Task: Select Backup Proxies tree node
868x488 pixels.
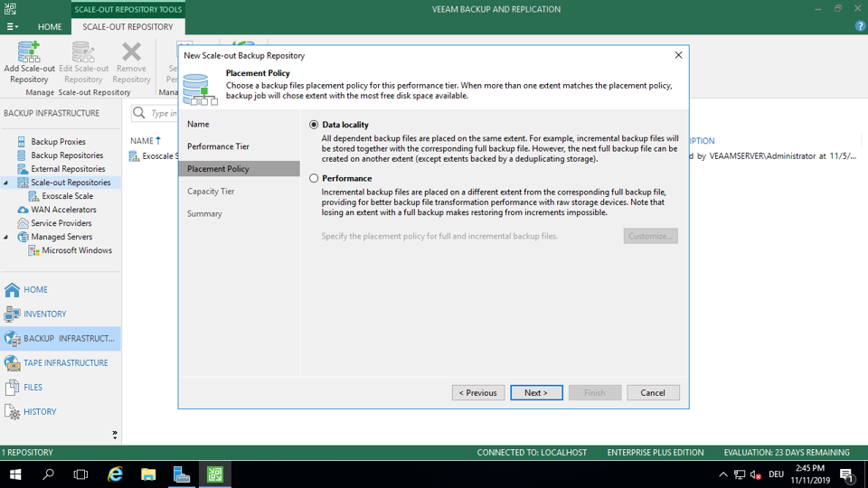Action: pos(58,142)
